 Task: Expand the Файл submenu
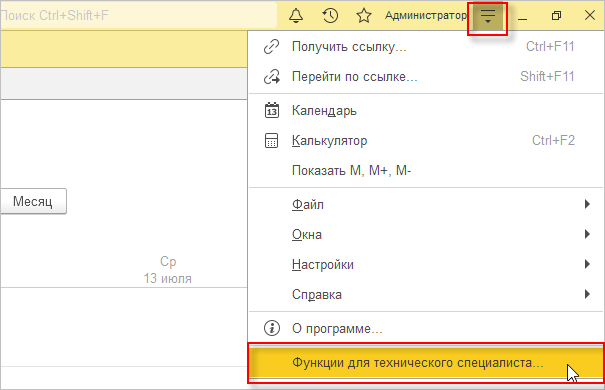point(426,204)
